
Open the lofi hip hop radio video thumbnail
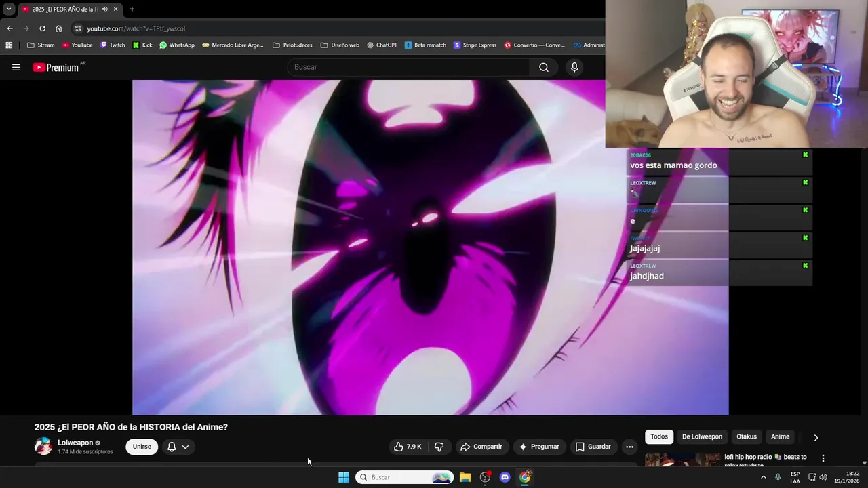point(683,460)
